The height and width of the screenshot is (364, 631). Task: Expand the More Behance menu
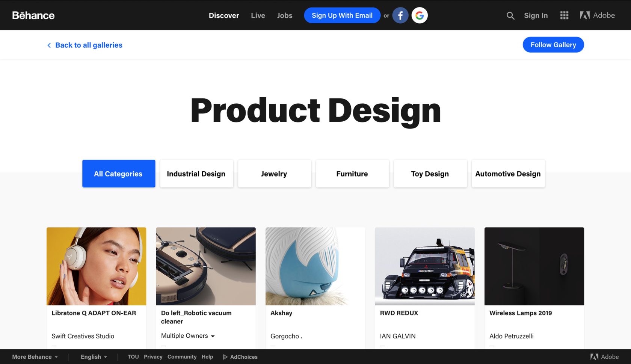(x=35, y=357)
